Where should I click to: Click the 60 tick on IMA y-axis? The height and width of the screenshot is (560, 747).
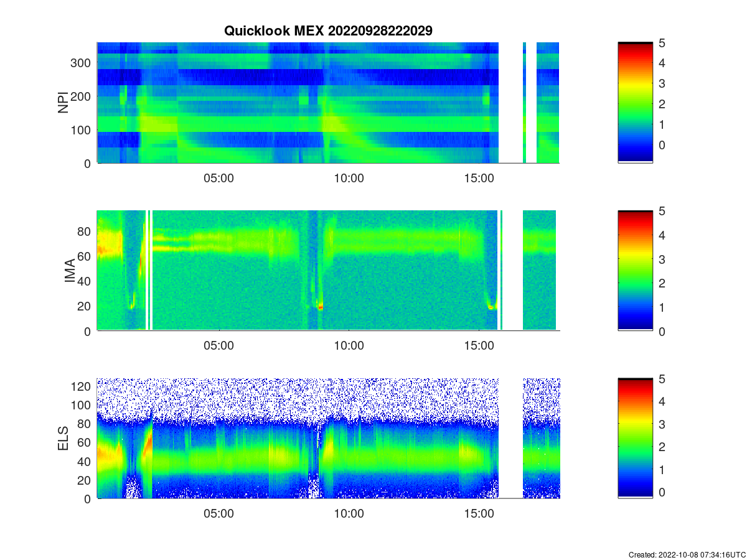pyautogui.click(x=85, y=256)
